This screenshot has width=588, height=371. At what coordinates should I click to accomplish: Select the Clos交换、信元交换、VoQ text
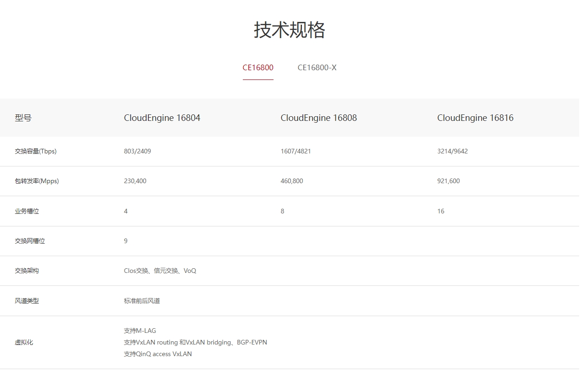pos(160,271)
